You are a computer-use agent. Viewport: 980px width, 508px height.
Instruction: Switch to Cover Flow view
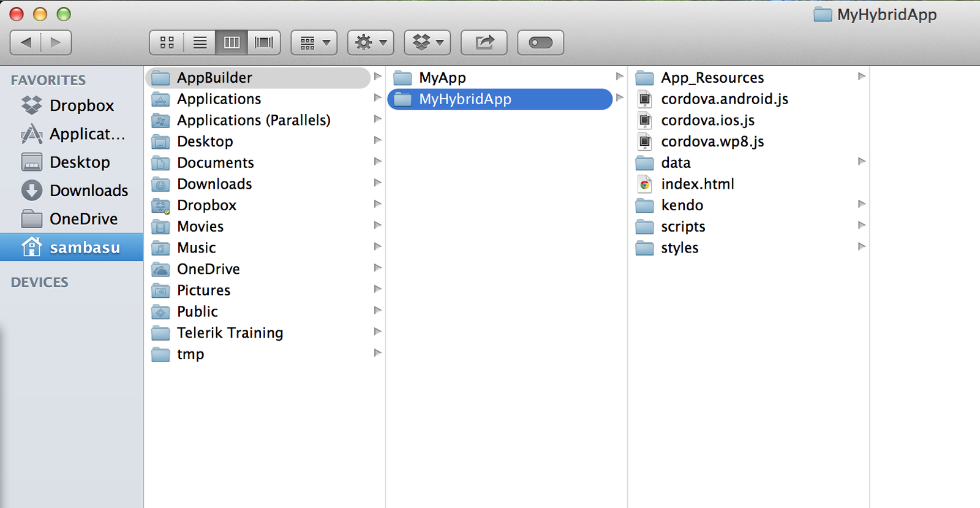tap(264, 42)
